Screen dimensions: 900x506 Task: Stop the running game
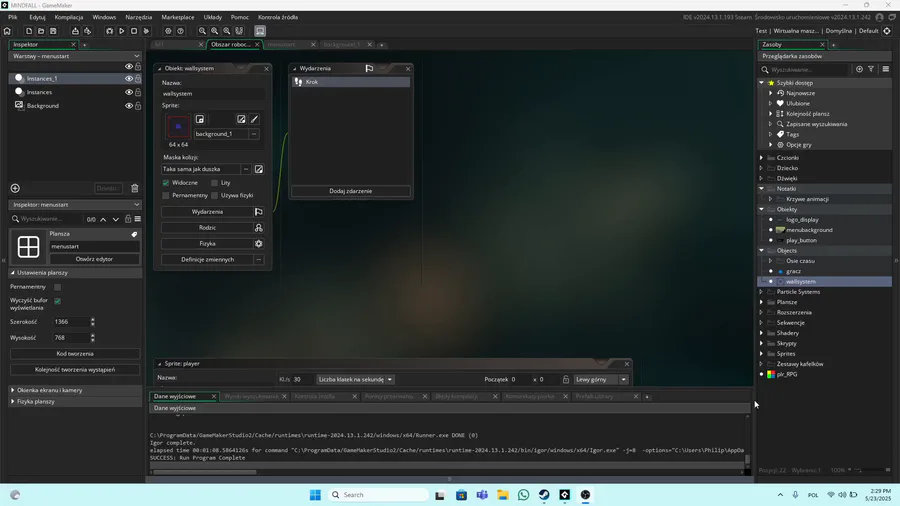pos(134,31)
